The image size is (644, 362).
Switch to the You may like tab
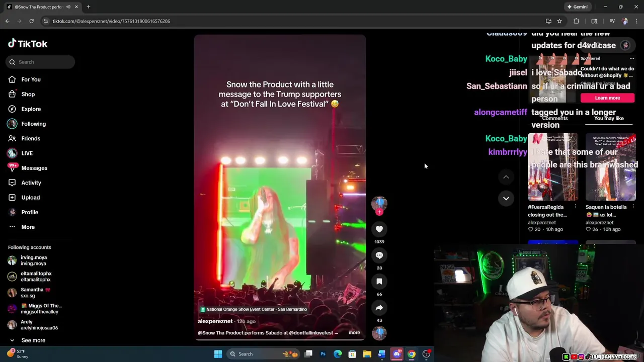(x=609, y=119)
